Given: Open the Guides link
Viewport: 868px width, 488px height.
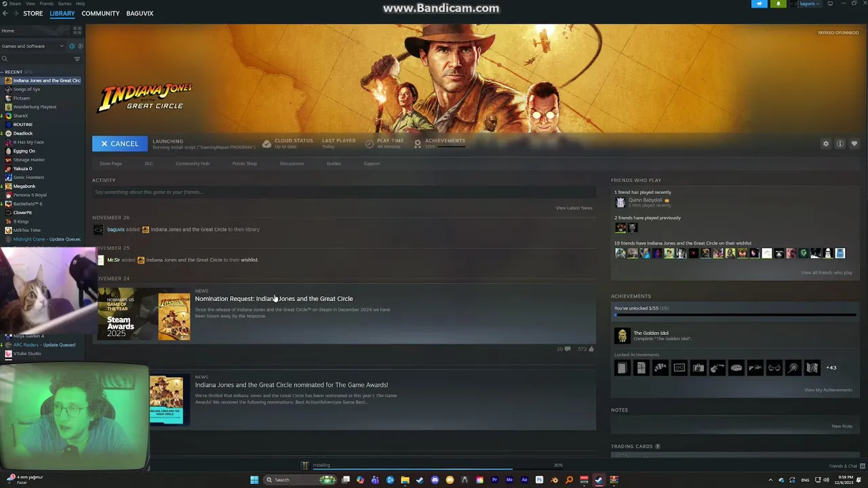Looking at the screenshot, I should point(334,163).
